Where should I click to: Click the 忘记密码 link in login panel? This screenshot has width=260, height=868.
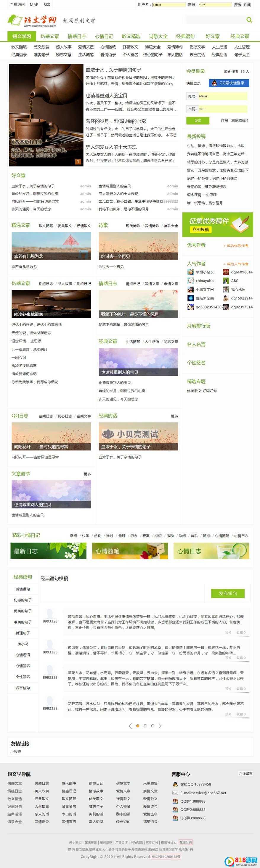240,121
